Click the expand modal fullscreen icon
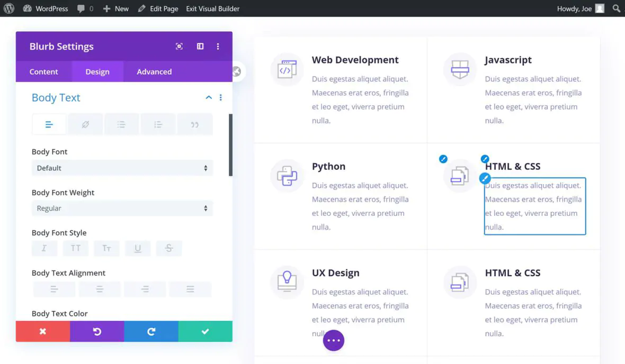625x364 pixels. 179,47
